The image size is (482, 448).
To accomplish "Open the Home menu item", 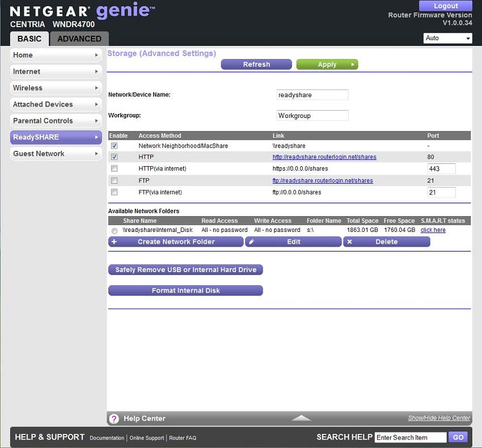I will point(56,55).
